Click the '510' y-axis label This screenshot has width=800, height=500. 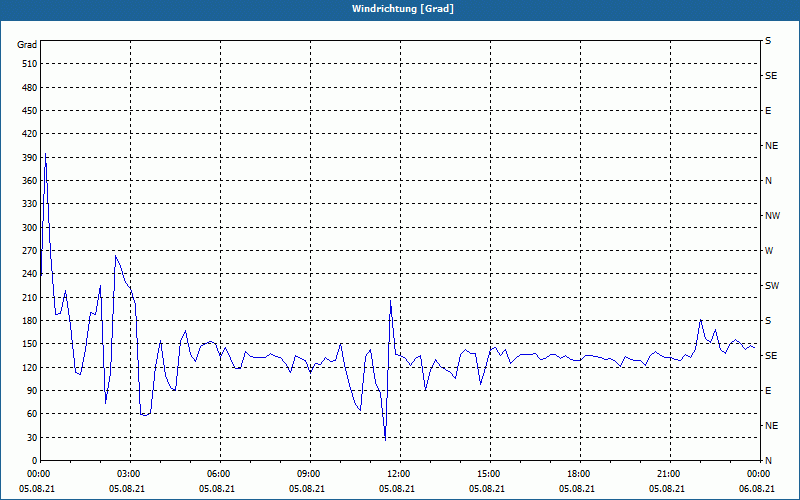30,64
